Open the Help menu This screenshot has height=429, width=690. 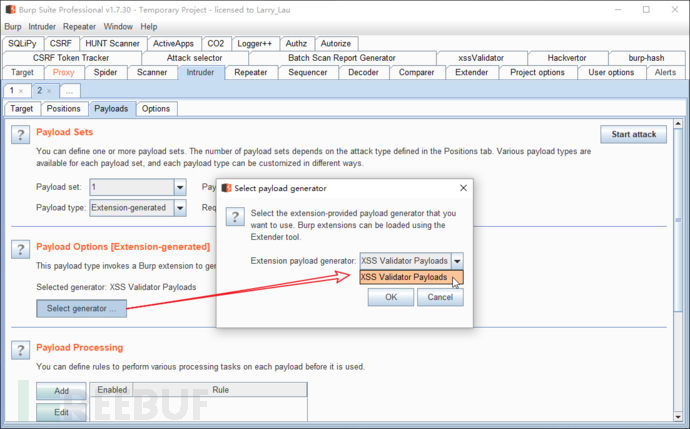pos(149,26)
